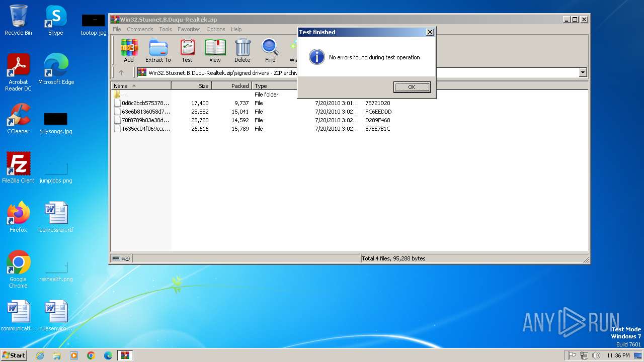644x362 pixels.
Task: Click the Extract To toolbar icon
Action: point(158,51)
